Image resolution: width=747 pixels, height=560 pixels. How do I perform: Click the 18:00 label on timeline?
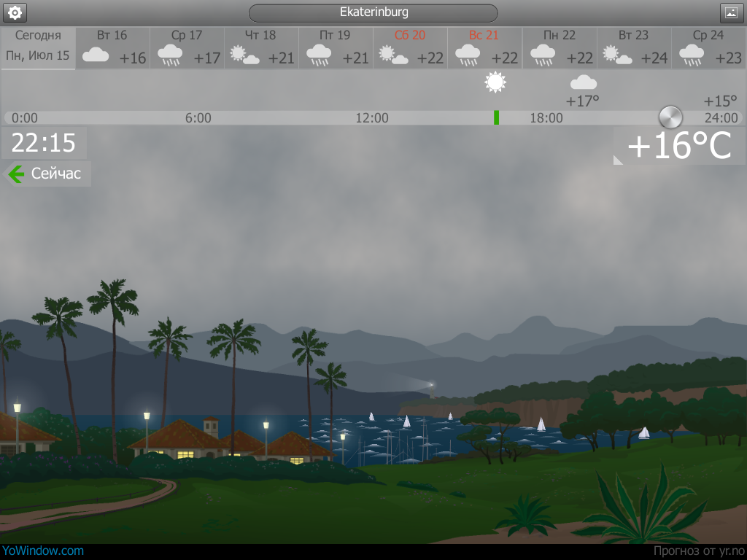click(x=546, y=118)
